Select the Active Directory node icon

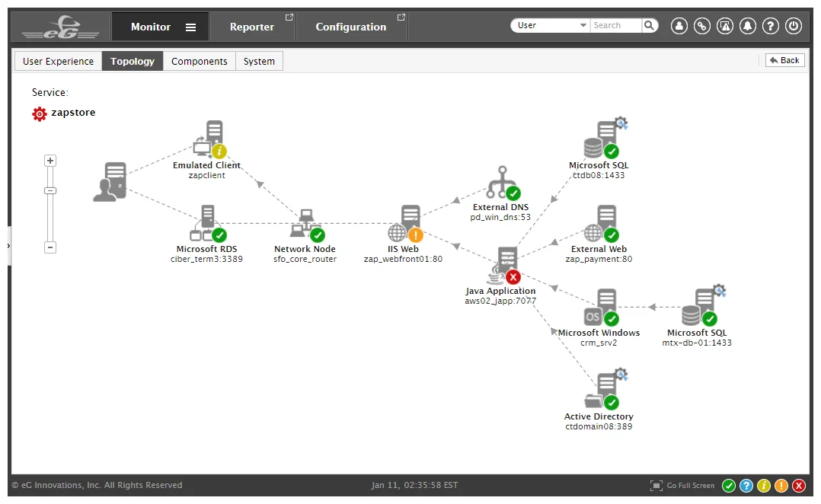pos(605,389)
